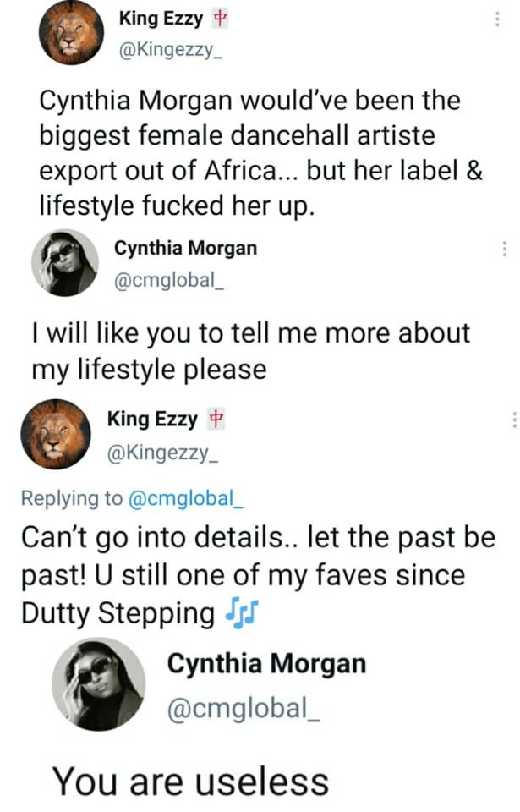Open the @cmglobal_ mention in the 'Replying to' line
520x812 pixels.
point(185,498)
